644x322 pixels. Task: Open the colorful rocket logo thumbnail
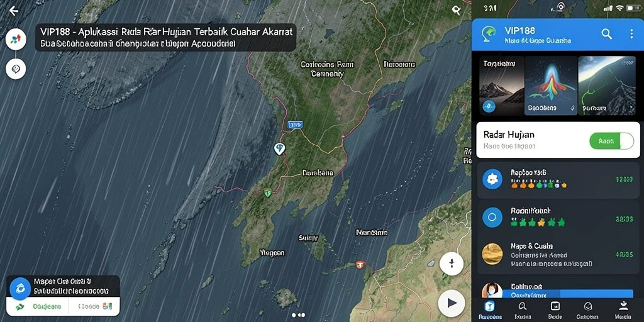tap(551, 86)
